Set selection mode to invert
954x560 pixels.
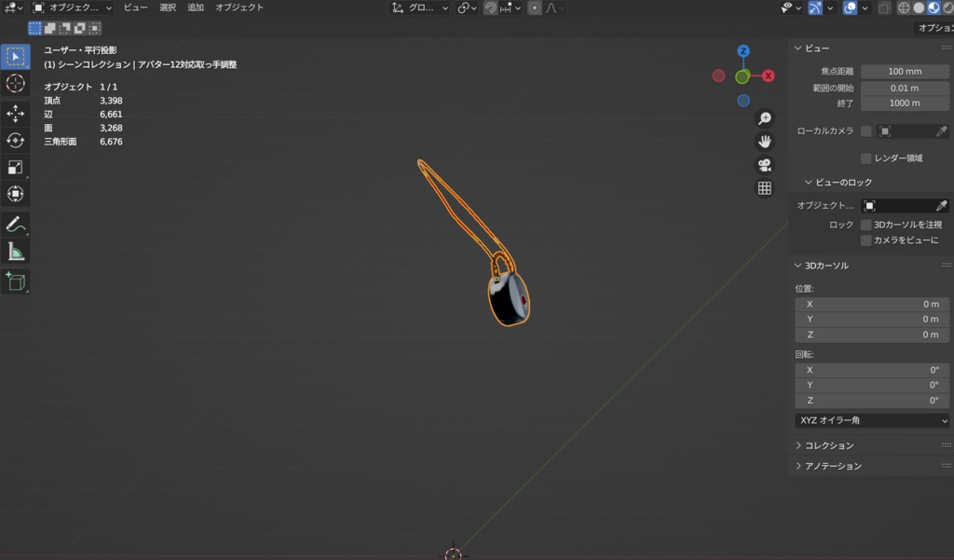79,28
